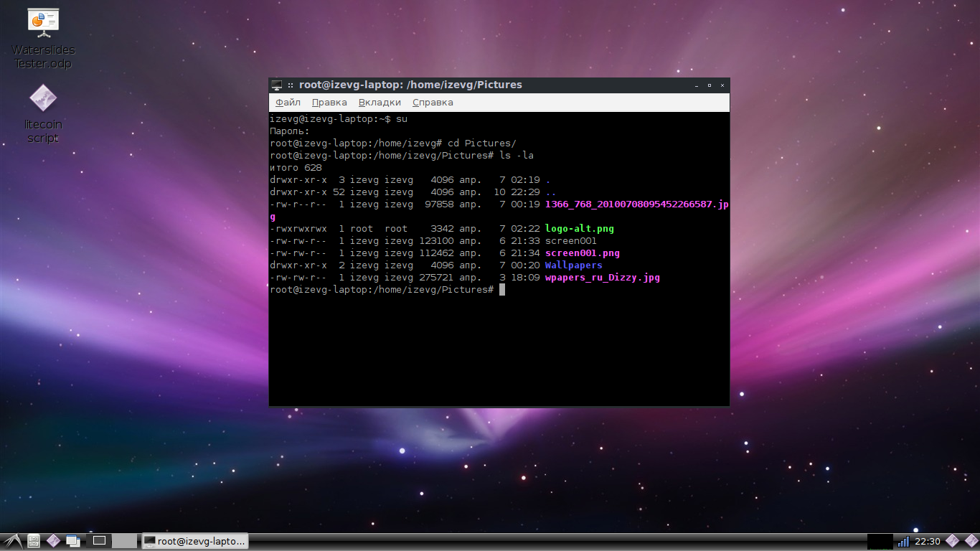This screenshot has width=980, height=551.
Task: Select the Waterslides Tester.odp desktop icon
Action: click(43, 38)
